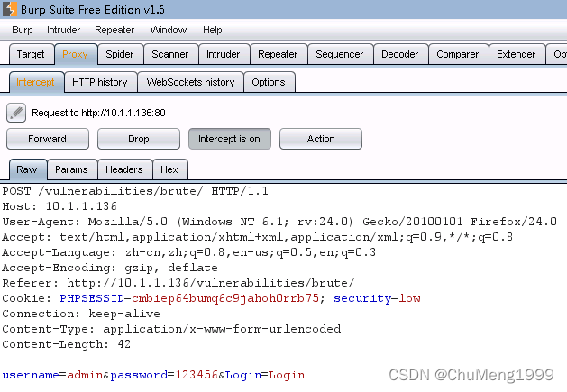
Task: Open the Proxy Options sub-tab
Action: [x=269, y=82]
